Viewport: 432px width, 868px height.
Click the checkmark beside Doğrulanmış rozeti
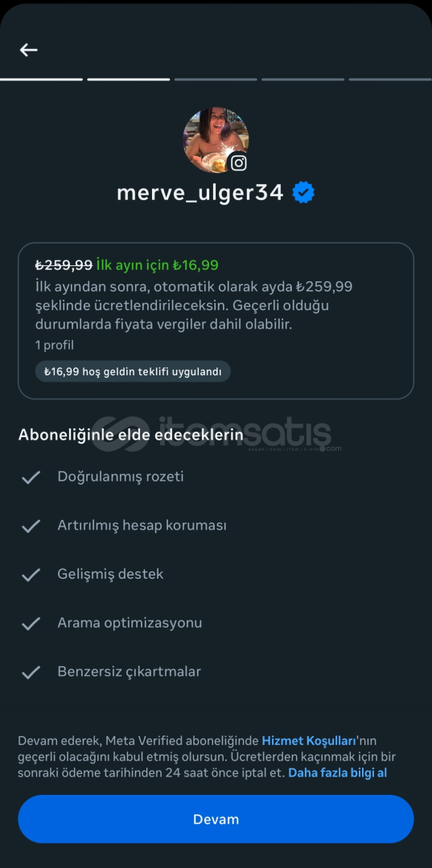31,477
